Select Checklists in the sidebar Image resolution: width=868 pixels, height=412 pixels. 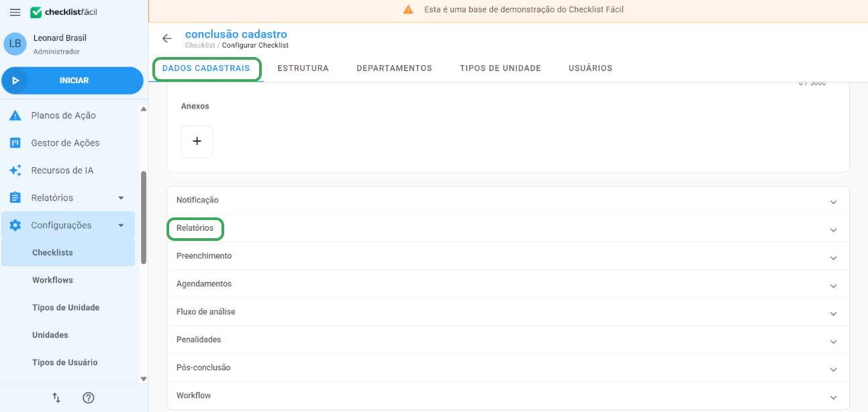pyautogui.click(x=68, y=253)
